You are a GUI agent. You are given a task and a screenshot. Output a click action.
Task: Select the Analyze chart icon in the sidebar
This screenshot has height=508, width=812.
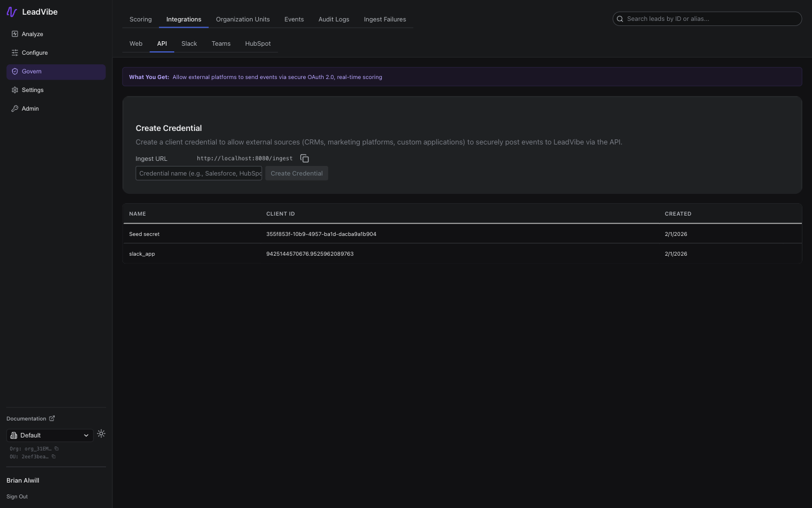15,34
